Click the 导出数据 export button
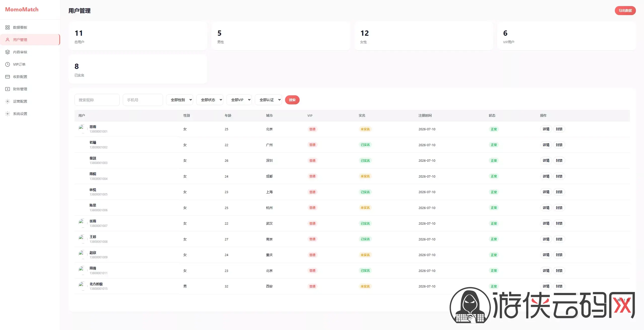The height and width of the screenshot is (330, 644). [x=625, y=11]
